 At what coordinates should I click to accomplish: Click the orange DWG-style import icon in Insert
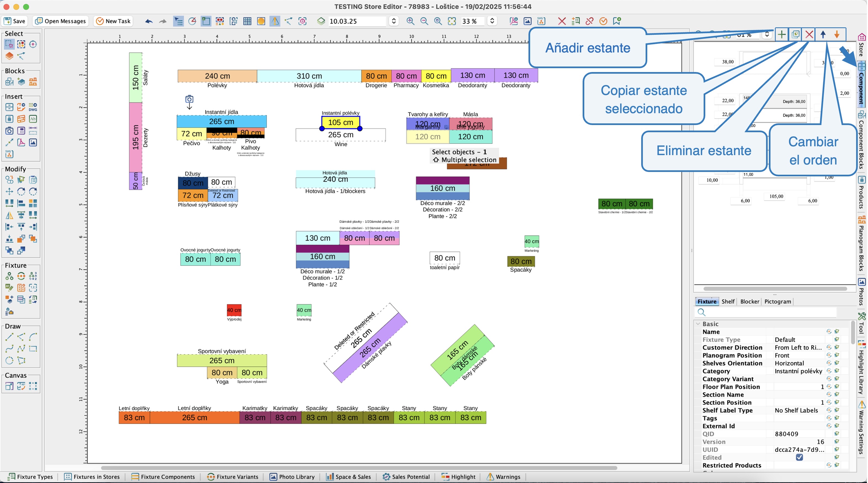21,107
